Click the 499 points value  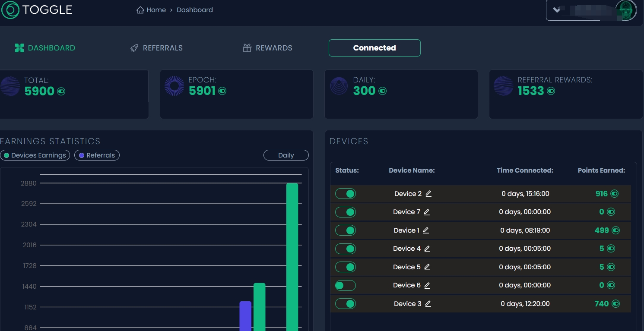[602, 230]
